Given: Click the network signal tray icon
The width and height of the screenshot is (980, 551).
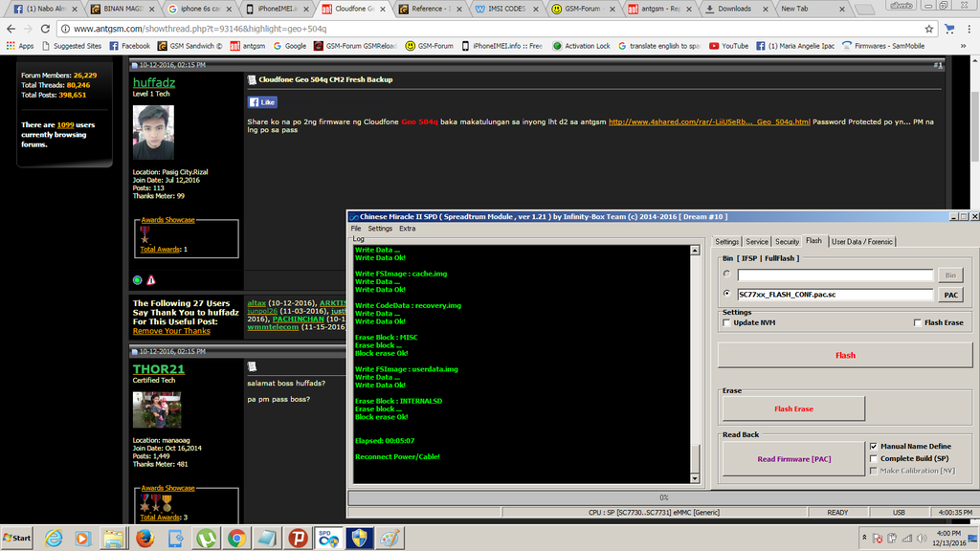Looking at the screenshot, I should 907,538.
